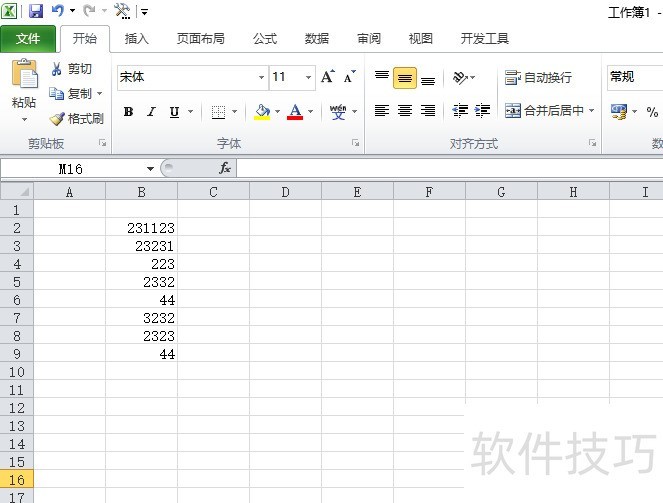Click the Undo arrow icon
This screenshot has width=663, height=503.
pyautogui.click(x=58, y=11)
